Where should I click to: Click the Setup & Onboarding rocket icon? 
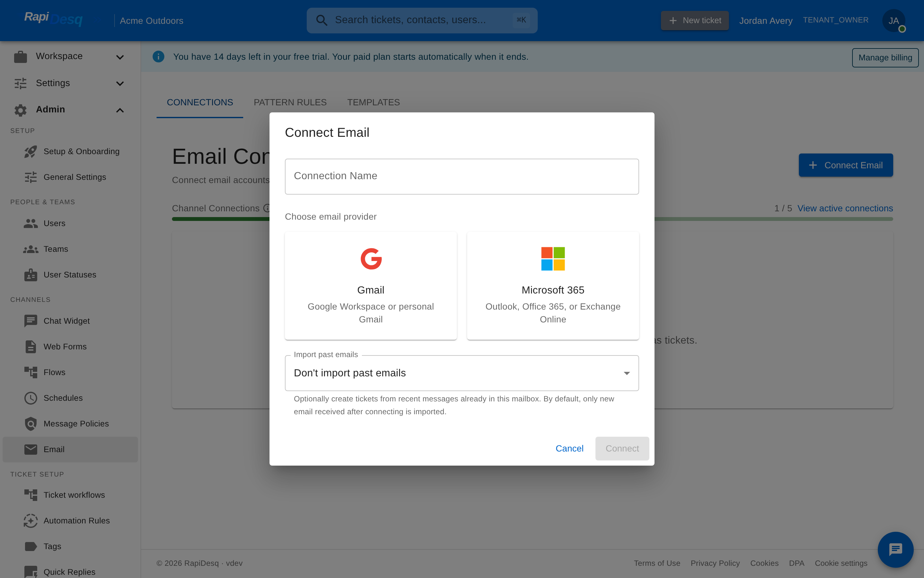pos(30,151)
